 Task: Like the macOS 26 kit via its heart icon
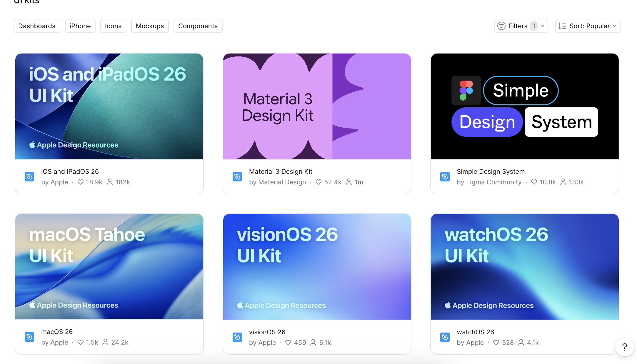pos(81,342)
